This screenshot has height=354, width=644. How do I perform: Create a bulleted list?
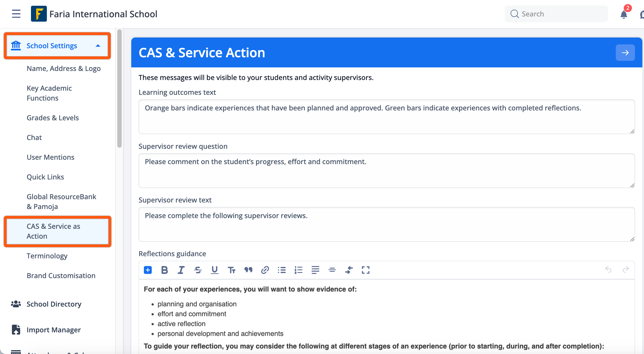click(x=282, y=270)
